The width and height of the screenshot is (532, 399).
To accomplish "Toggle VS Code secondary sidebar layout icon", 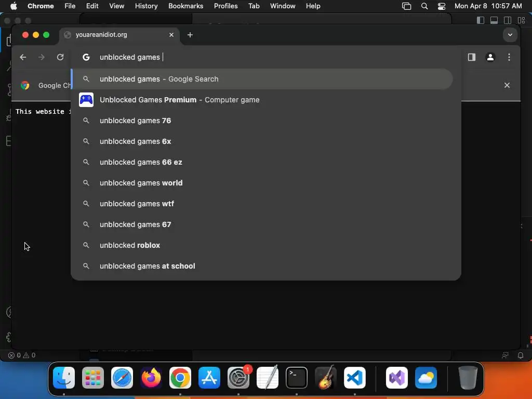I will point(508,20).
